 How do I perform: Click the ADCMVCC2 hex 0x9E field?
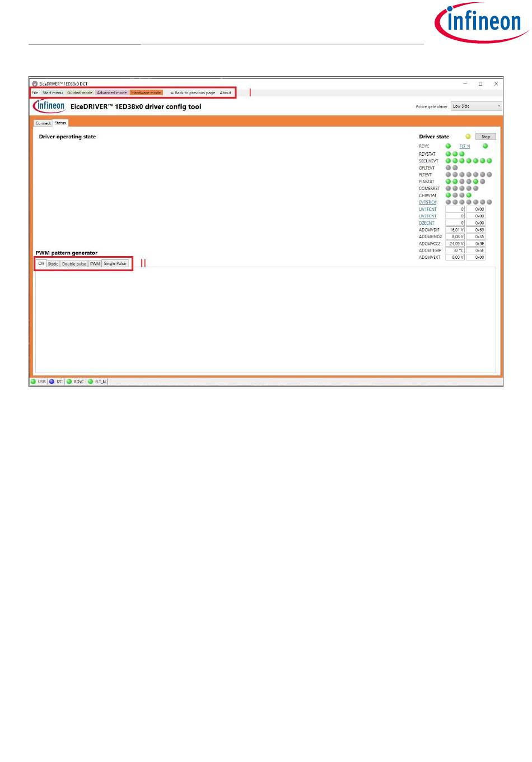pos(475,244)
